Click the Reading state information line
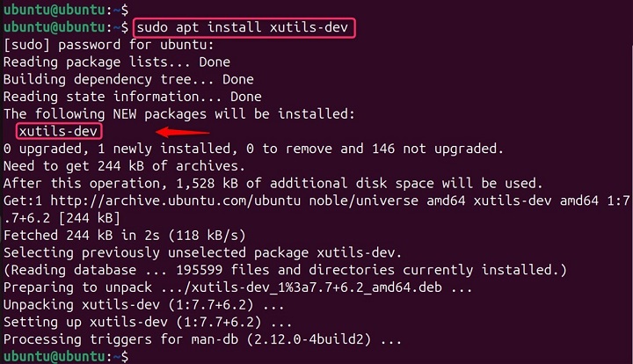633x364 pixels. coord(133,97)
